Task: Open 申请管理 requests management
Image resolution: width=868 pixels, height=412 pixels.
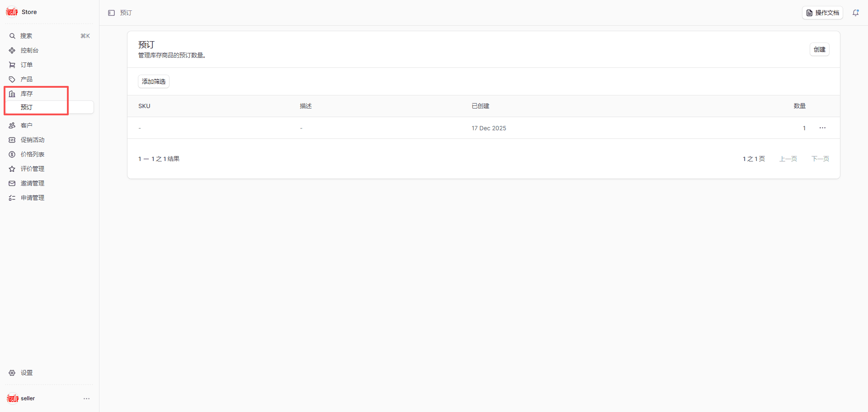Action: [33, 198]
